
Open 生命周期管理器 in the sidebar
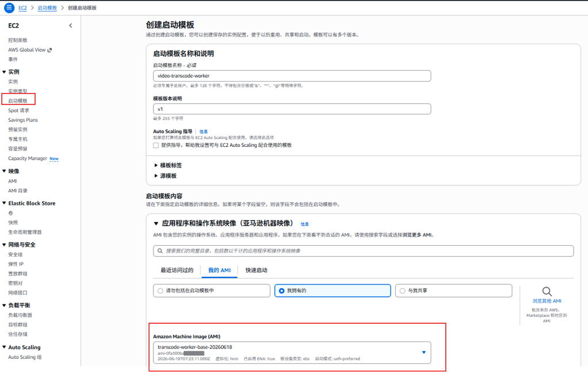[25, 232]
